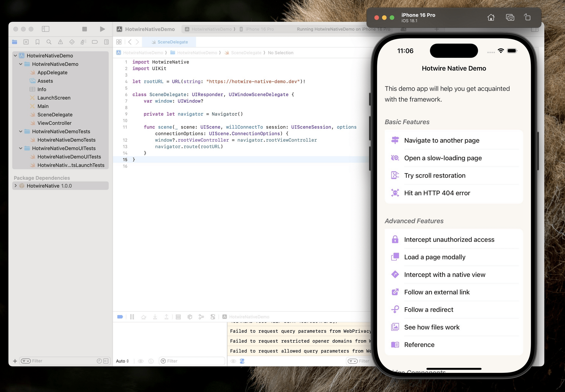Rotate the Simulator device icon

coord(527,17)
